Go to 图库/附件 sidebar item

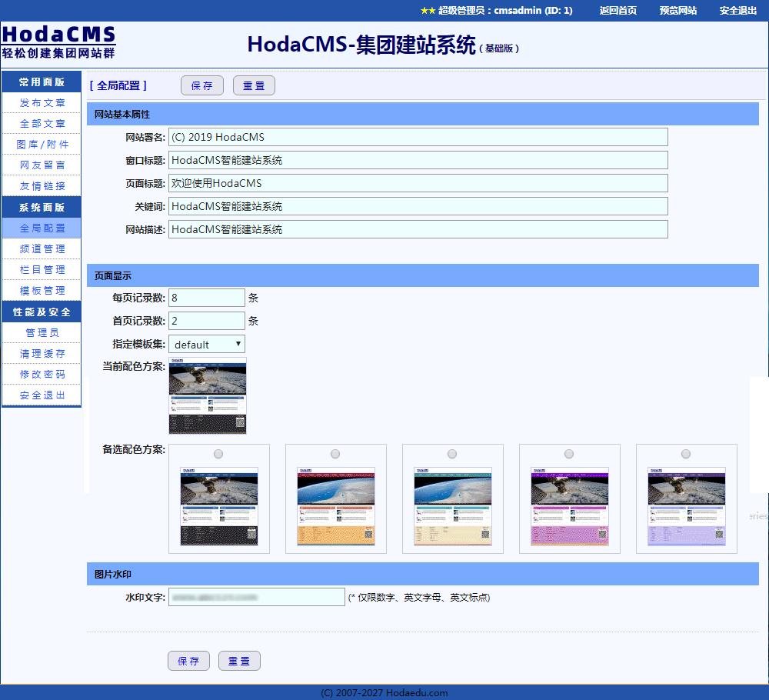click(42, 144)
